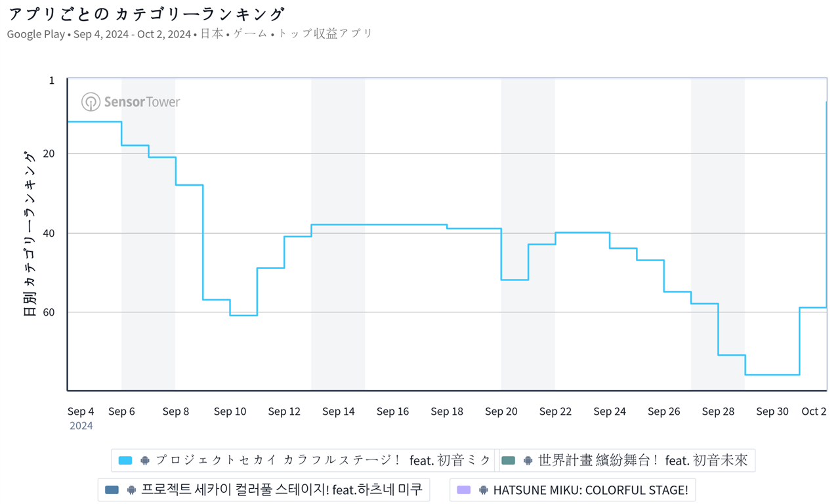Screen dimensions: 840x504
Task: Click Android icon beside プロジェクトセカイ legend entry
Action: [145, 461]
